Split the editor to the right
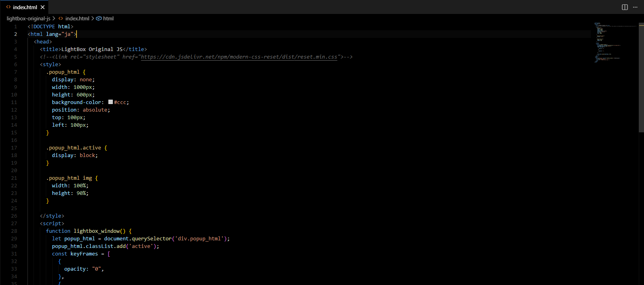This screenshot has width=644, height=285. point(625,7)
